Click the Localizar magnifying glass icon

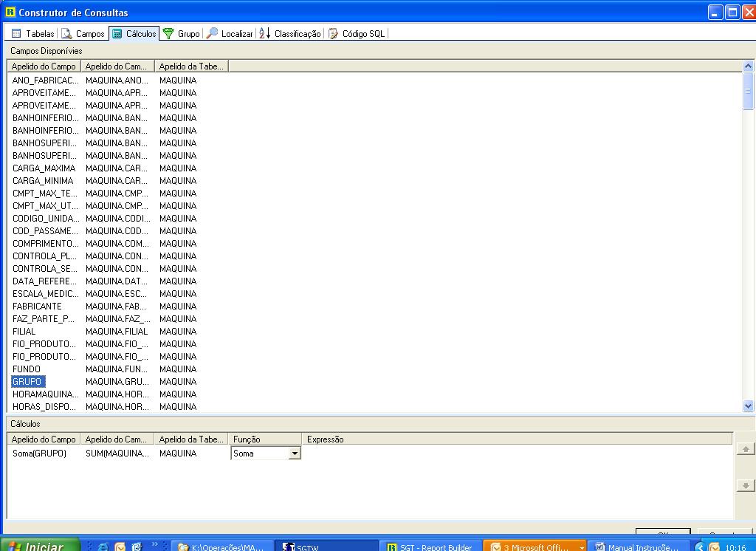tap(212, 33)
